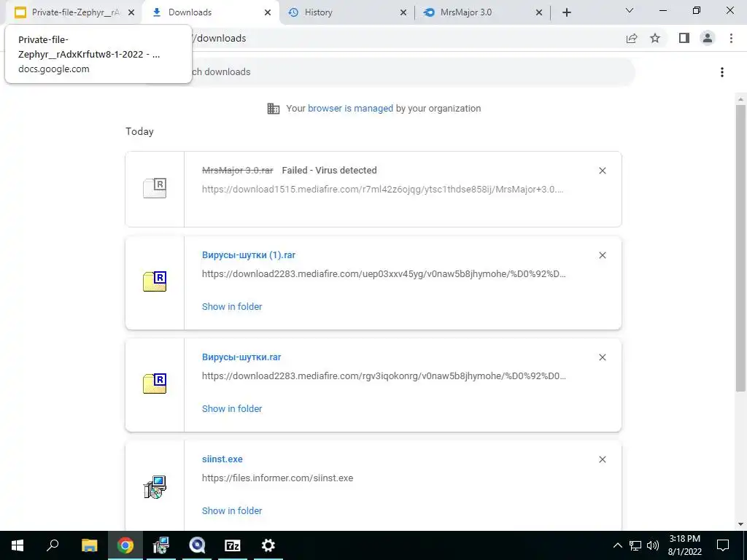Click the MrsMajor 3.0.rar mediafire URL
Screen dimensions: 747x560
point(382,190)
